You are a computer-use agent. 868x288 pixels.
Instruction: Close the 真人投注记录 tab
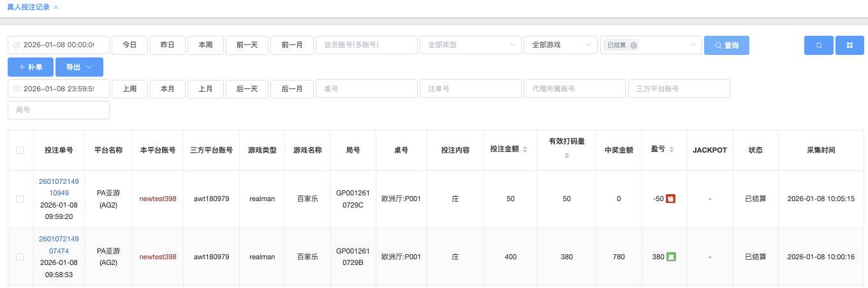tap(56, 7)
